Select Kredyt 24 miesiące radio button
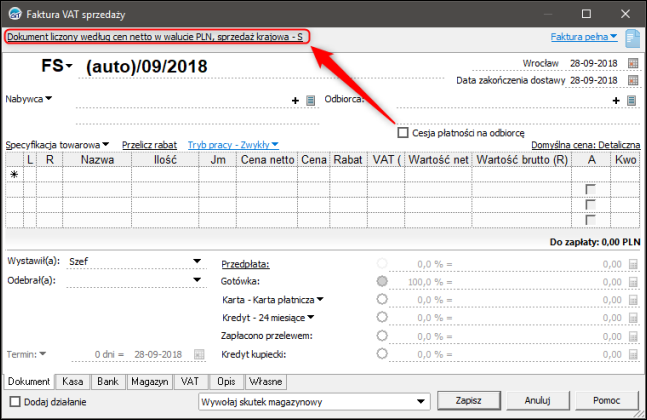Screen dimensions: 647x420 tap(382, 317)
